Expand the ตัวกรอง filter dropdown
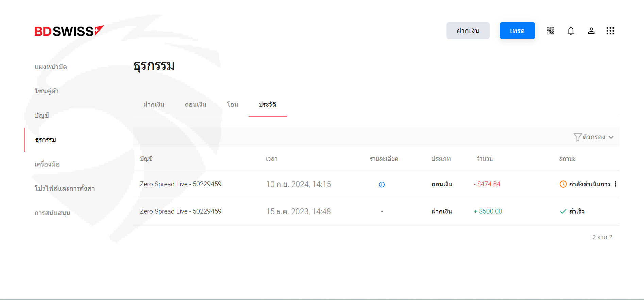The height and width of the screenshot is (300, 644). [594, 137]
